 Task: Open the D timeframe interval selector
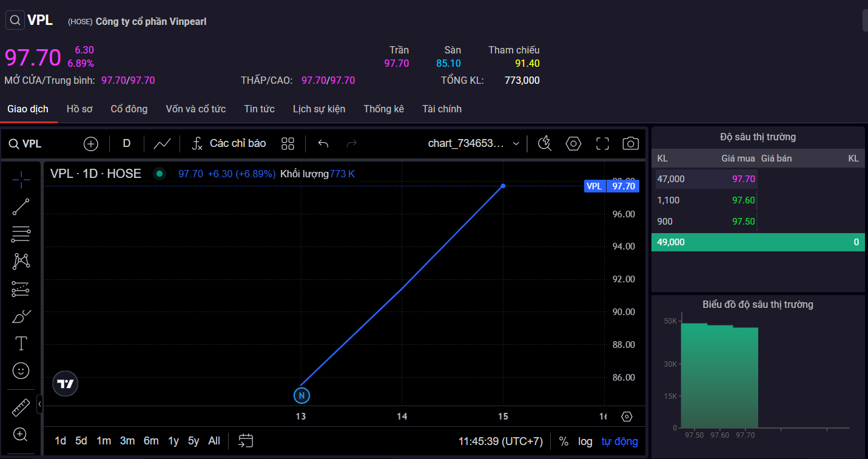point(127,144)
